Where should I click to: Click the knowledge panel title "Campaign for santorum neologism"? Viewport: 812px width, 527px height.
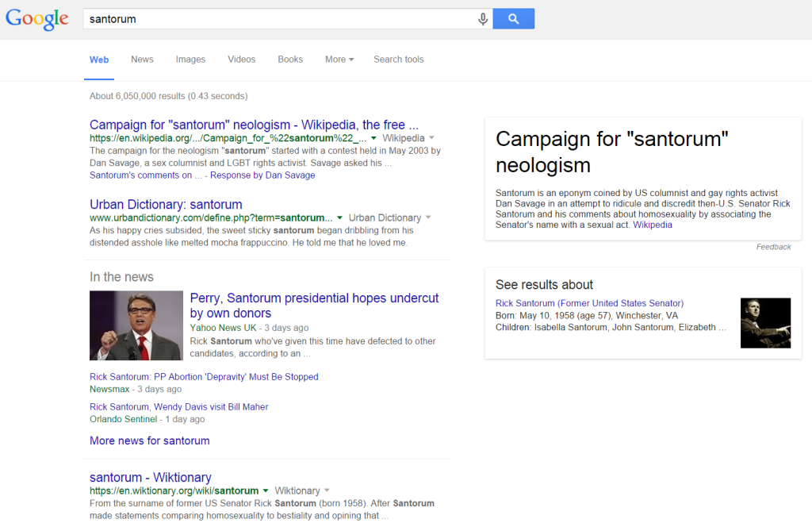click(611, 152)
